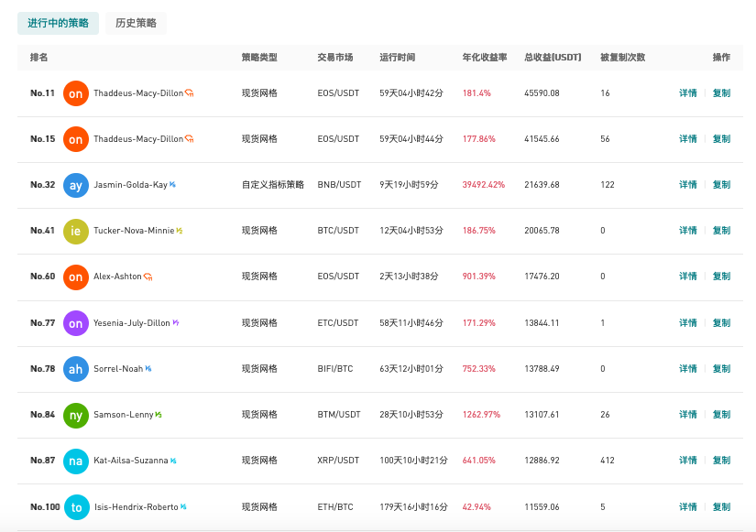
Task: Click the 总收益(USDT) column header
Action: pos(553,58)
